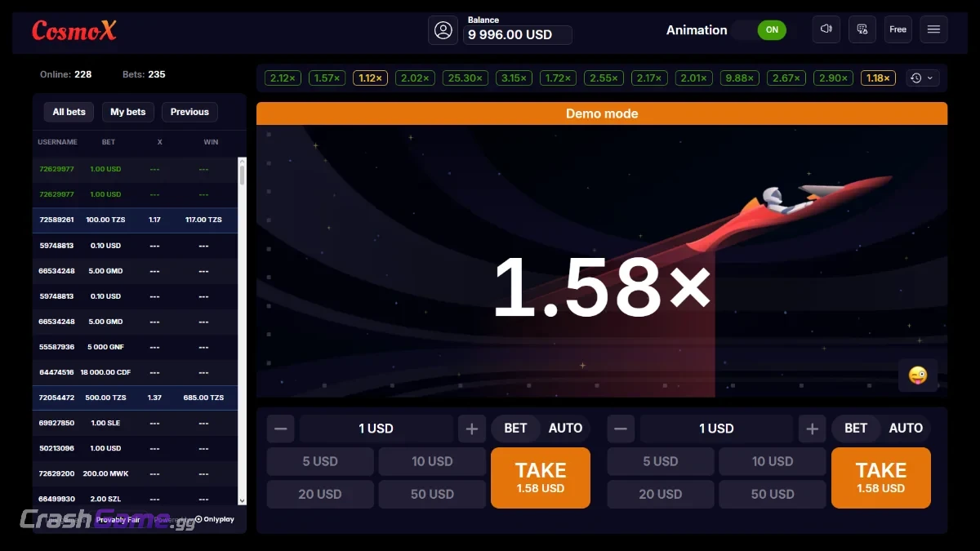The image size is (980, 551).
Task: Select BET mode on right panel
Action: coord(856,428)
